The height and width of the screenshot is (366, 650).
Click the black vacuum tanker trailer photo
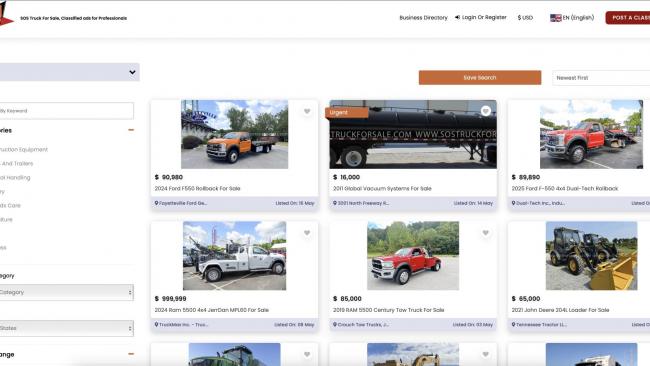tap(413, 134)
